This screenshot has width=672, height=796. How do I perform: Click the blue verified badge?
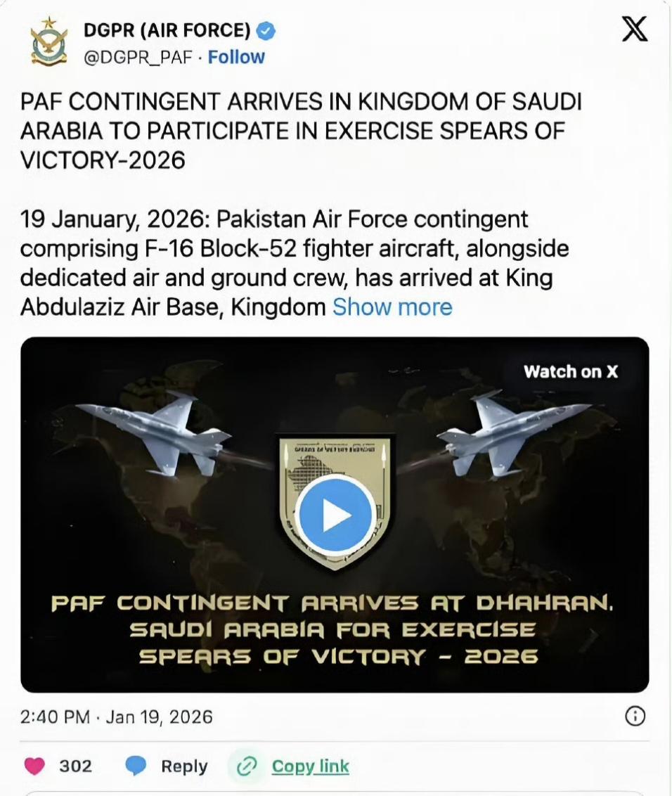266,31
